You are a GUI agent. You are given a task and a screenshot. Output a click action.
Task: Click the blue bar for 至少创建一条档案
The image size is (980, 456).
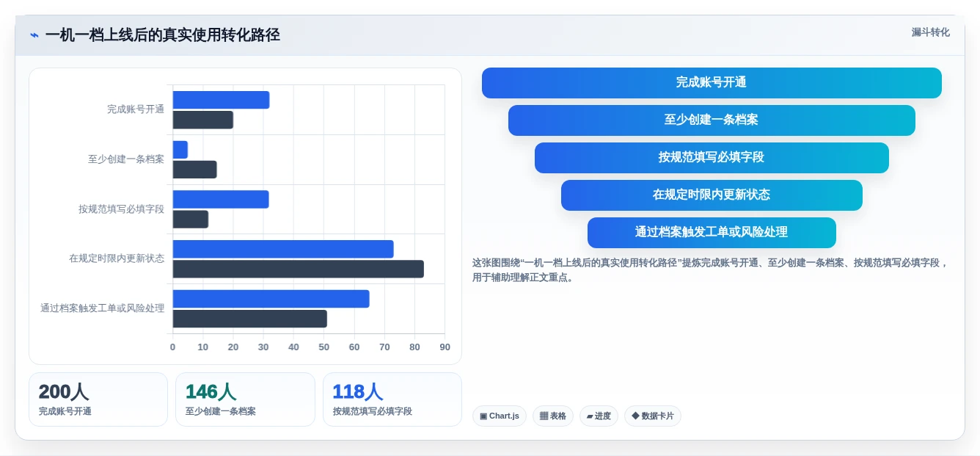point(180,150)
